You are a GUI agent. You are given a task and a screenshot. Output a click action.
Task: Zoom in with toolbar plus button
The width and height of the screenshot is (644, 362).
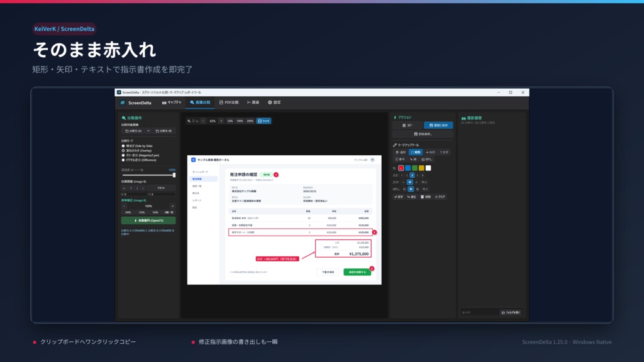(221, 121)
